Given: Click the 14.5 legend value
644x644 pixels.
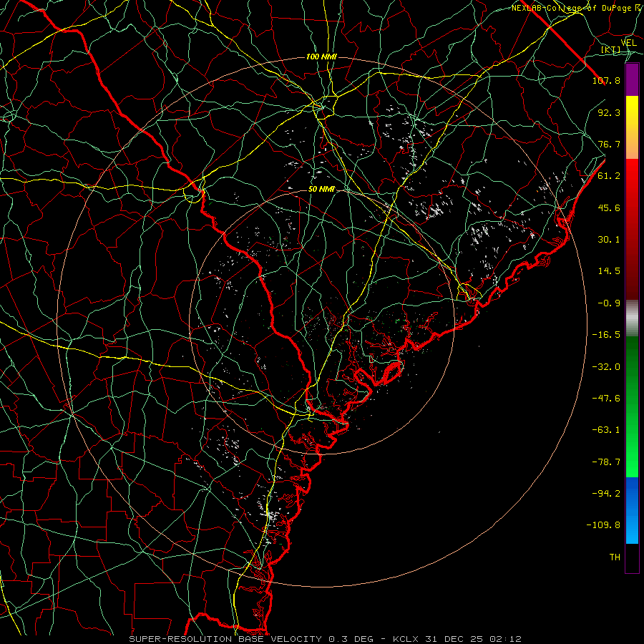Looking at the screenshot, I should [x=609, y=271].
